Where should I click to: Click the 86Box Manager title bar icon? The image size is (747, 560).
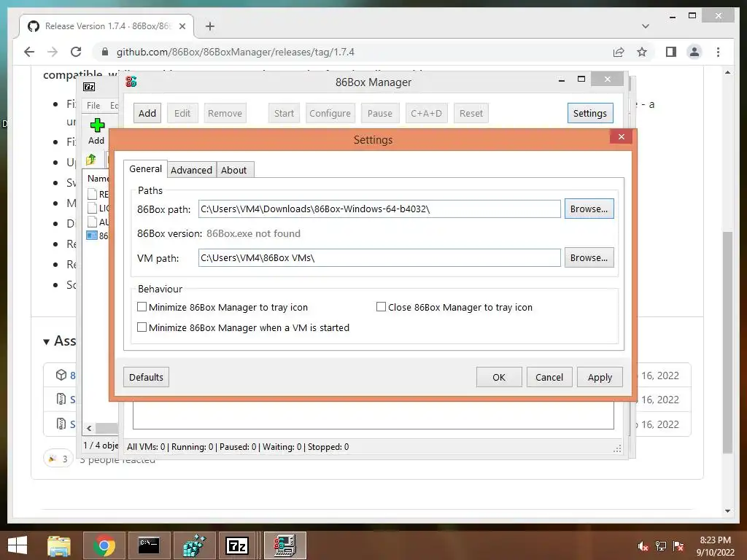coord(131,82)
